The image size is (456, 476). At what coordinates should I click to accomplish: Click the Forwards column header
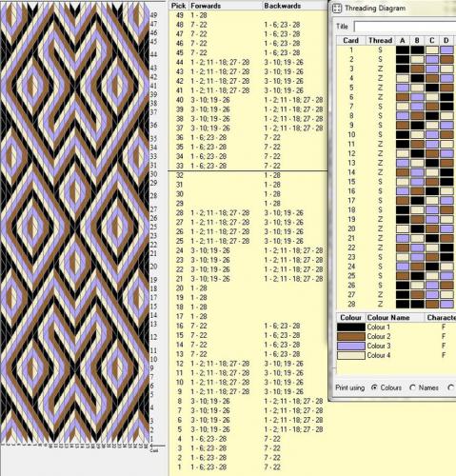[206, 6]
